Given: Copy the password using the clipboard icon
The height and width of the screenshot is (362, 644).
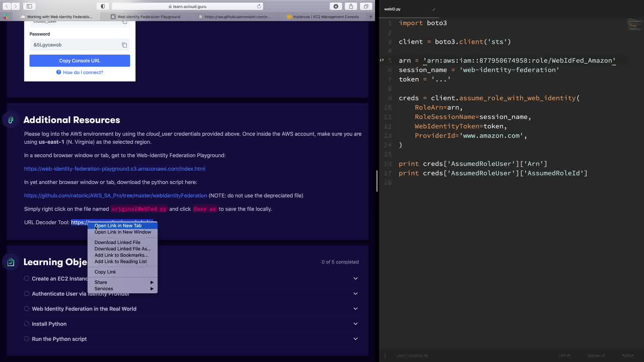Looking at the screenshot, I should (124, 45).
